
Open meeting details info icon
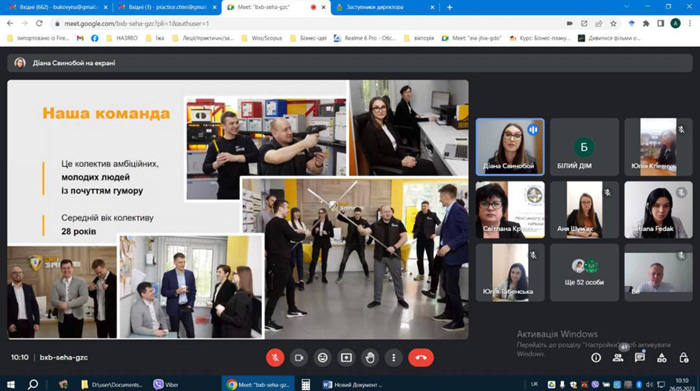tap(596, 358)
